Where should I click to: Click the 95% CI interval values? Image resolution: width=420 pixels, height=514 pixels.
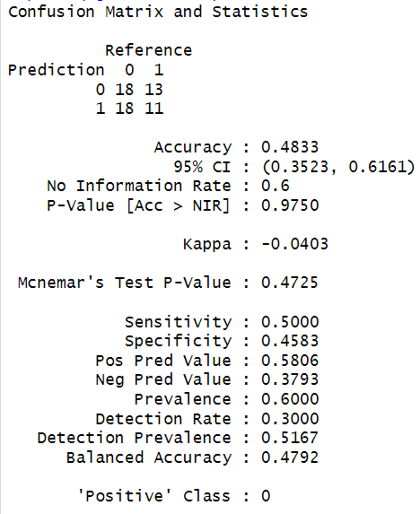click(x=338, y=167)
